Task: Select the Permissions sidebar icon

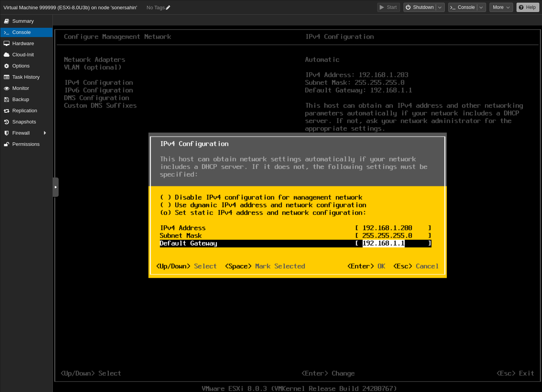Action: (7, 144)
